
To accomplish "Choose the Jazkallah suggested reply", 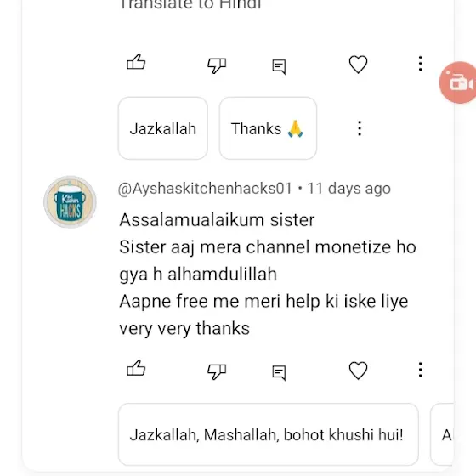I will 163,128.
